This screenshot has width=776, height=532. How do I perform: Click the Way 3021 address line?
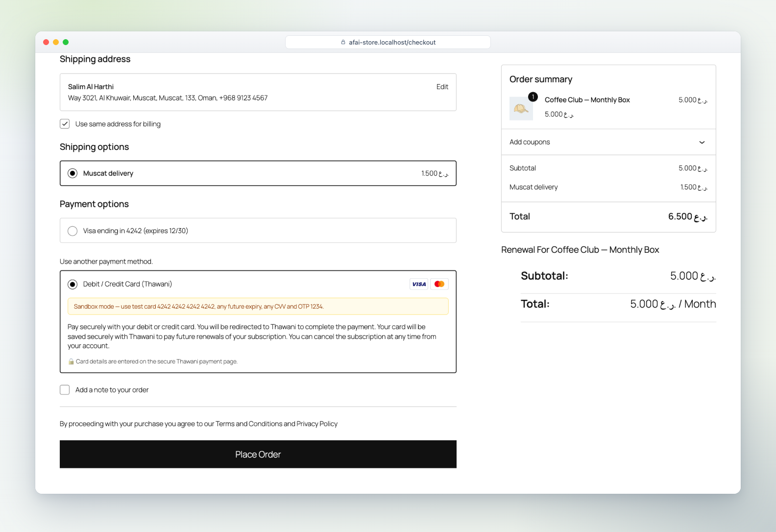coord(168,98)
